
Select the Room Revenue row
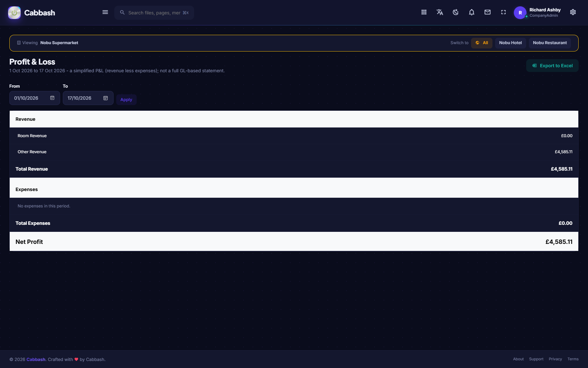coord(294,136)
